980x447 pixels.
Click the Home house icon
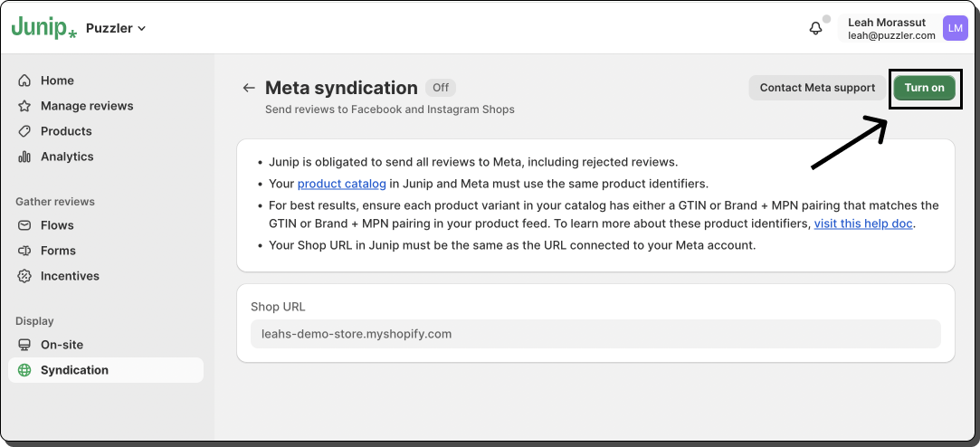(24, 81)
